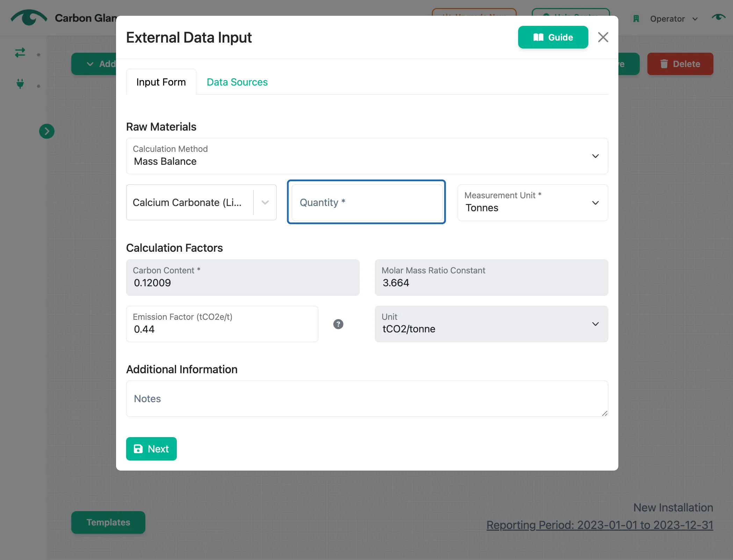The height and width of the screenshot is (560, 733).
Task: Click the Carbon Glance eye logo
Action: click(x=29, y=17)
